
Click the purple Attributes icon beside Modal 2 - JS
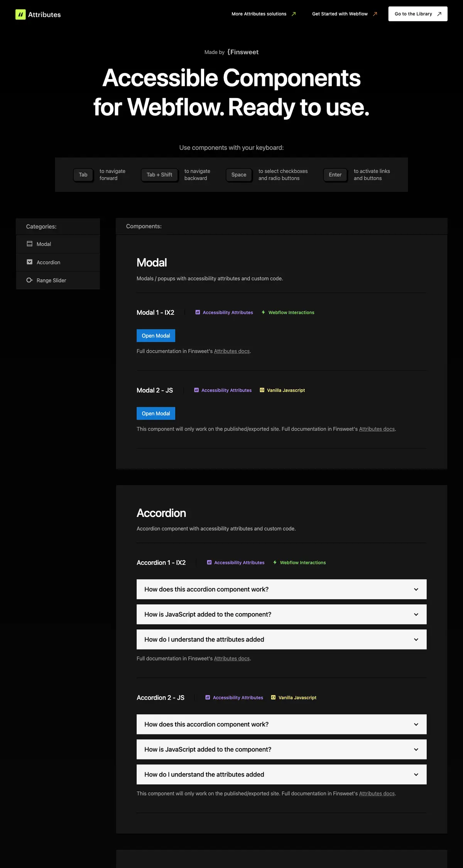coord(196,390)
